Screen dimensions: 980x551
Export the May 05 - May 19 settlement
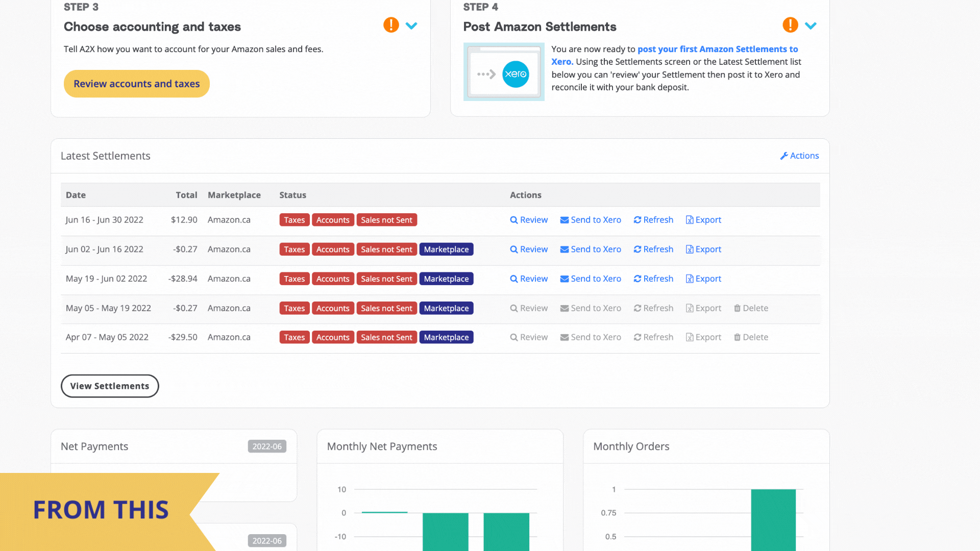click(703, 308)
